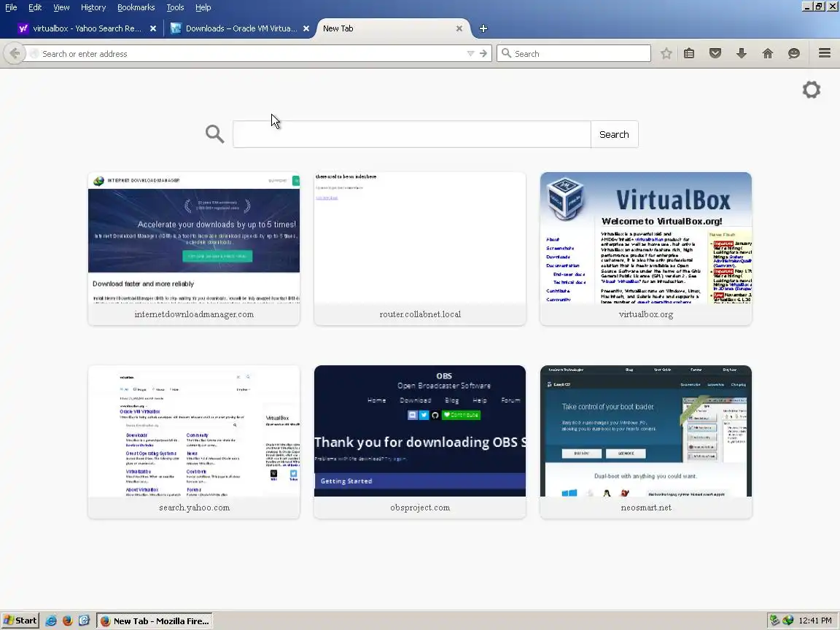The image size is (840, 630).
Task: Click the large magnifier icon beside page search
Action: tap(215, 134)
